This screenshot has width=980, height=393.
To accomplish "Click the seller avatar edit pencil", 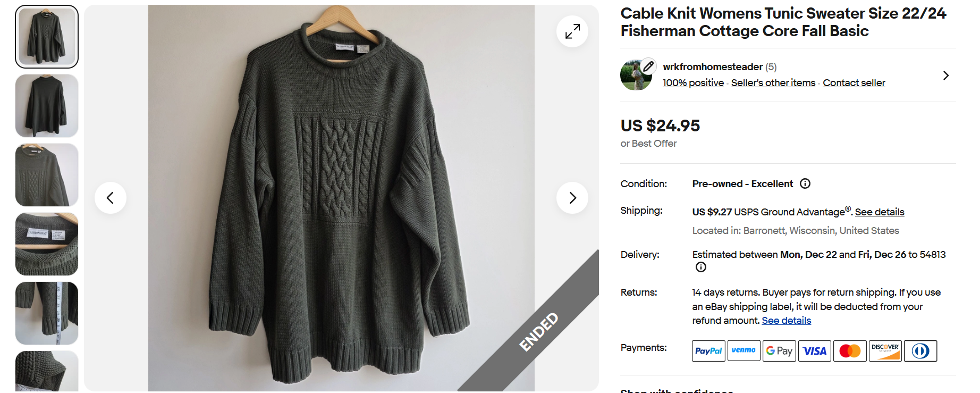I will [x=648, y=66].
